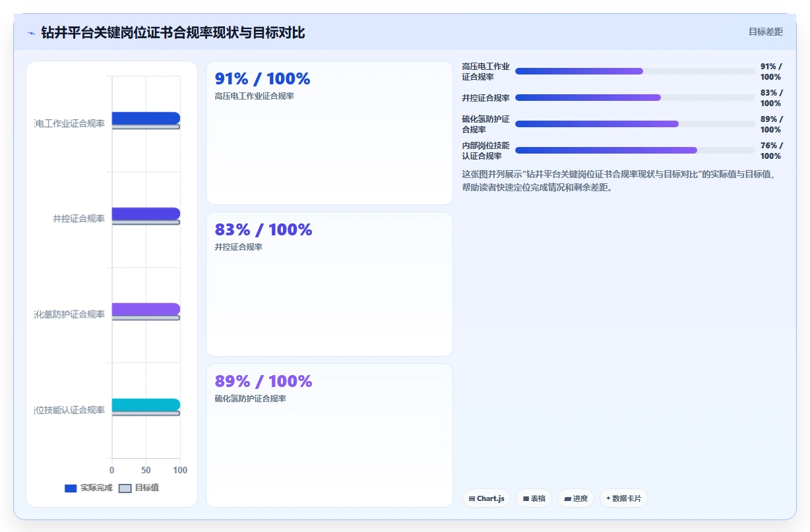Click the blue 实际完成 legend color swatch
This screenshot has height=532, width=810.
[x=71, y=488]
